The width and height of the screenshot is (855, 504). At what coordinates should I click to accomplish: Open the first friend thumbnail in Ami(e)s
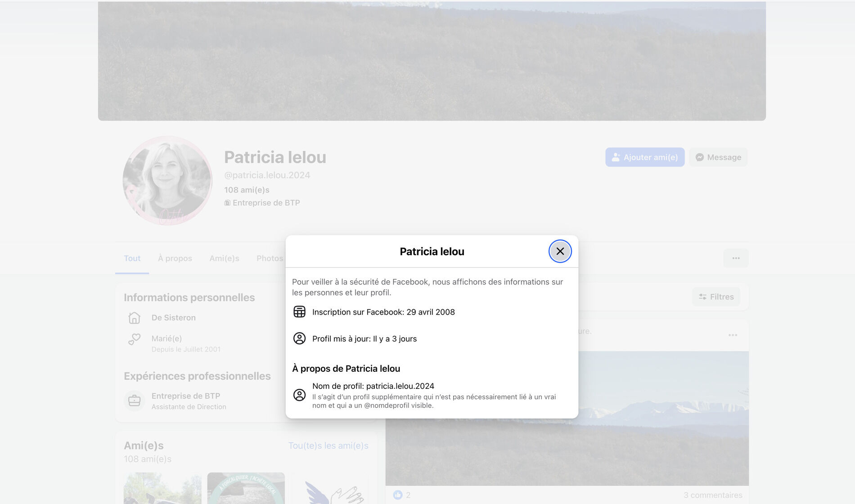[x=162, y=488]
